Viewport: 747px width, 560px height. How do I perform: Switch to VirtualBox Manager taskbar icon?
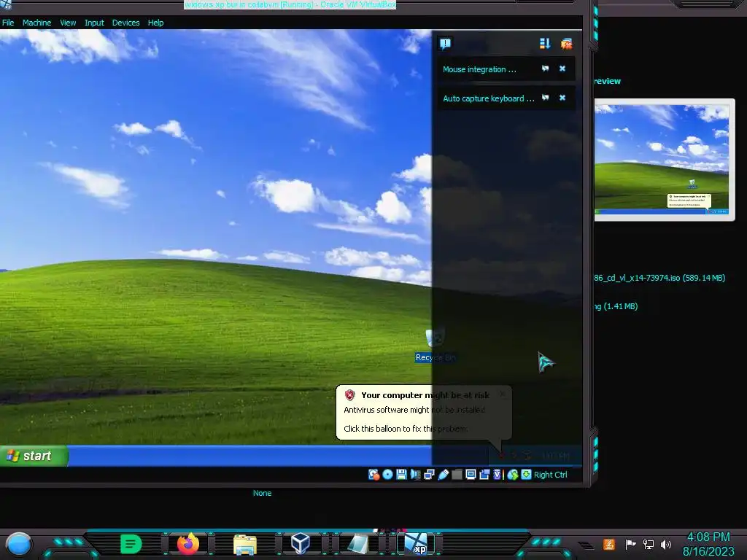[x=301, y=543]
